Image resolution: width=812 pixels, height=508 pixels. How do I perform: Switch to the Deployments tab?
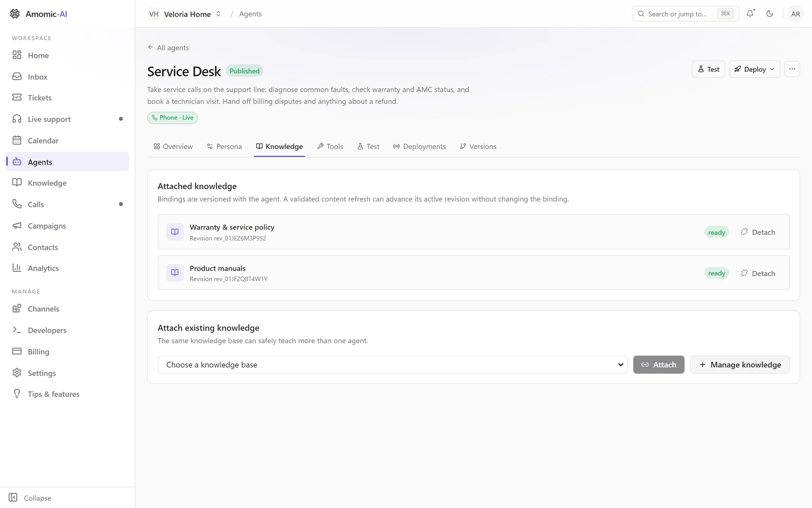click(420, 146)
